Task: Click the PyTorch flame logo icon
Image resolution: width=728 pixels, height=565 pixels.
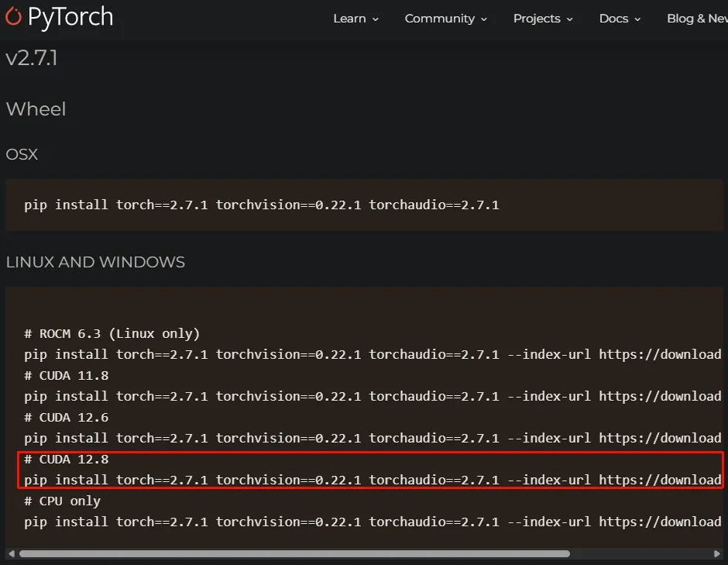Action: (x=13, y=16)
